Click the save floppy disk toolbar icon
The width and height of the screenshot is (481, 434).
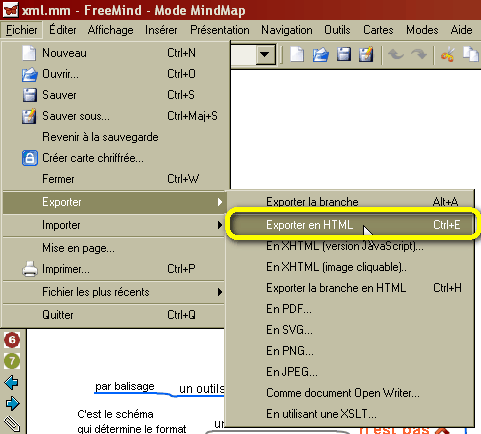[x=344, y=54]
